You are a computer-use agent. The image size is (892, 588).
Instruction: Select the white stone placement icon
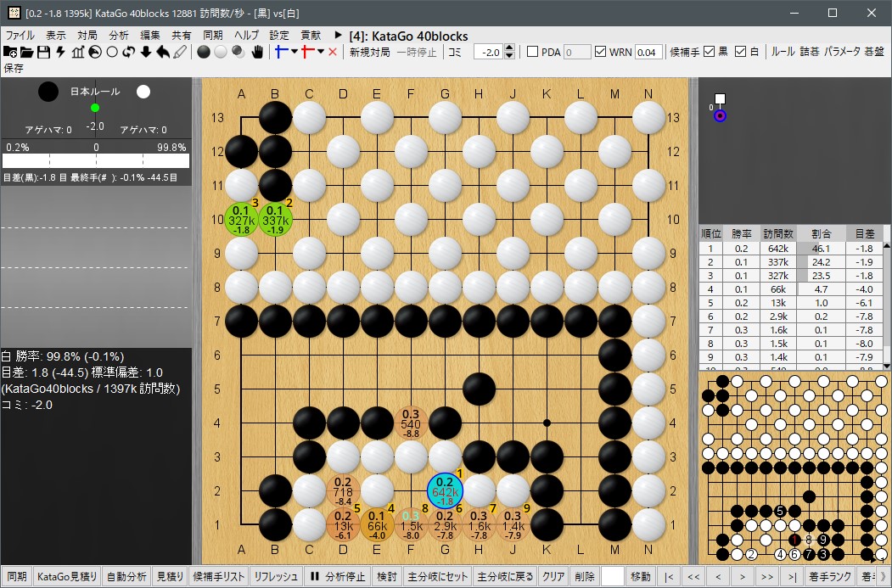click(221, 53)
